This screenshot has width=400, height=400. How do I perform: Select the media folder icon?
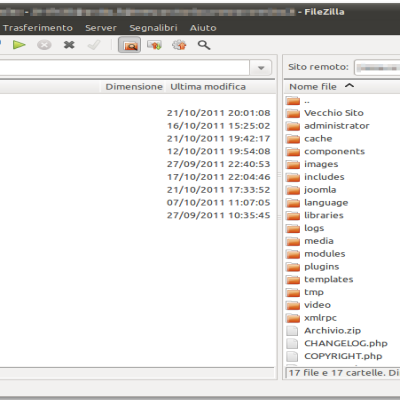[x=293, y=241]
